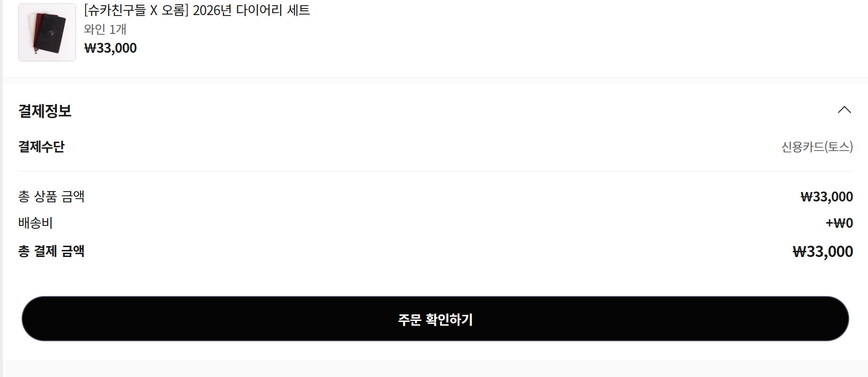868x377 pixels.
Task: Select the 배송비 label
Action: tap(35, 223)
